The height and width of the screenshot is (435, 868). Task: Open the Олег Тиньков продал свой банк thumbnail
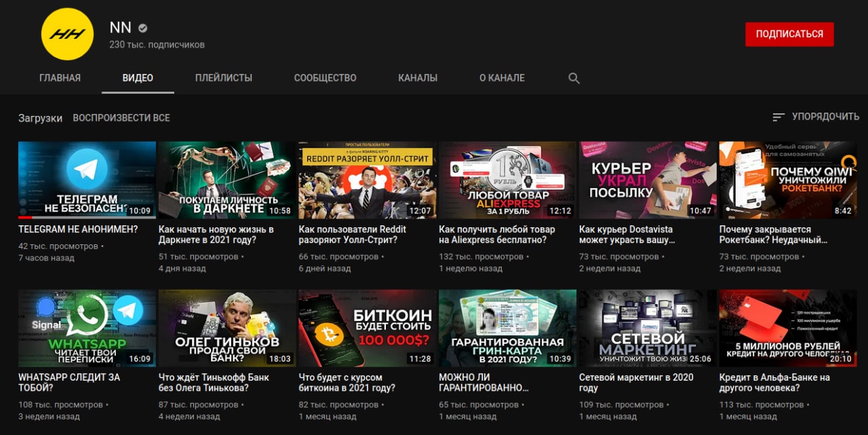(x=227, y=328)
